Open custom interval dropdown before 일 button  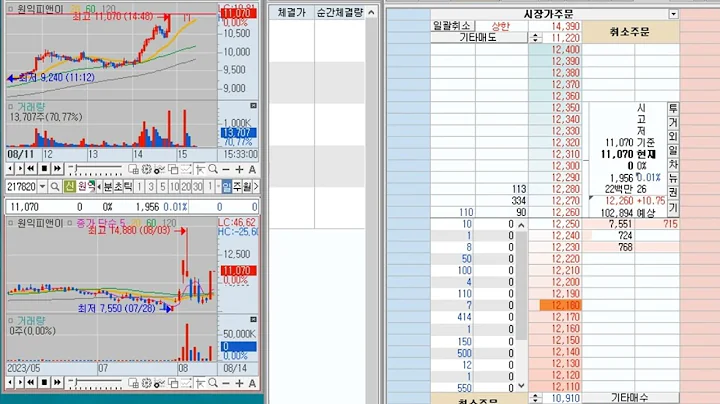pos(218,186)
